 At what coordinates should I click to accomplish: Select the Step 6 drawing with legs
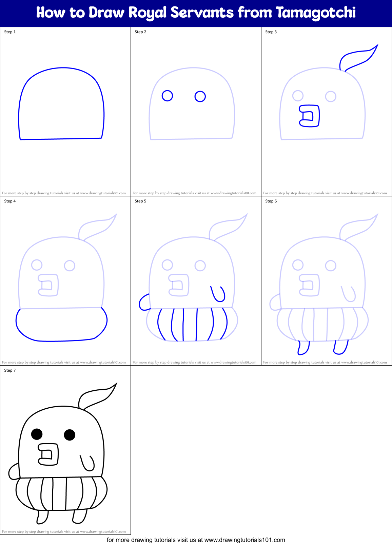click(x=324, y=284)
